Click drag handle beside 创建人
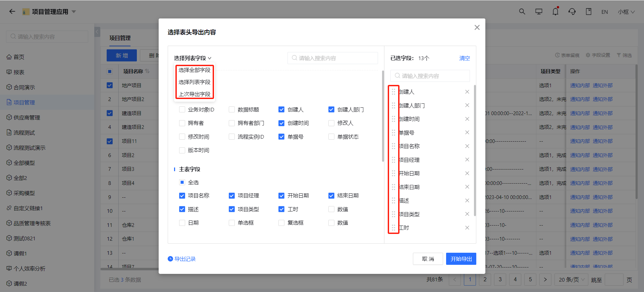The height and width of the screenshot is (292, 644). [393, 92]
